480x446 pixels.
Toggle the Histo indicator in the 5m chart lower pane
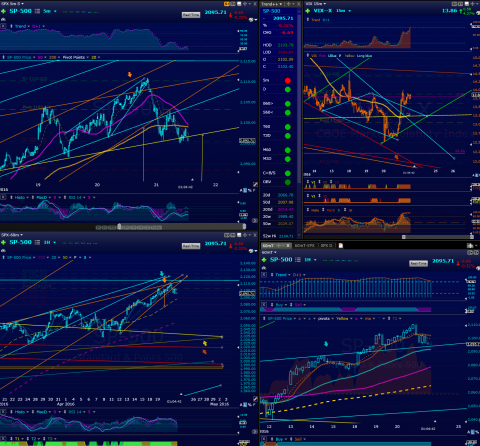point(20,197)
